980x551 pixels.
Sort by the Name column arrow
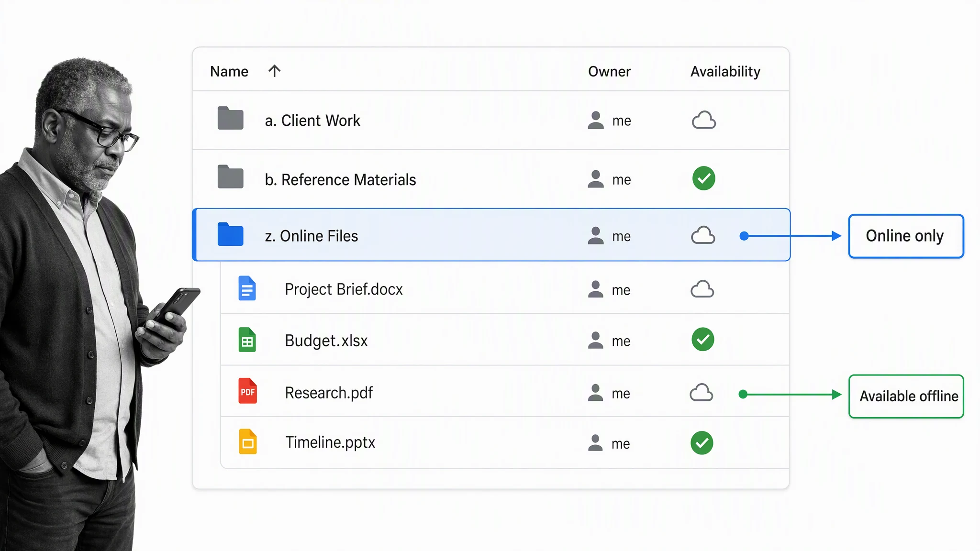point(274,71)
